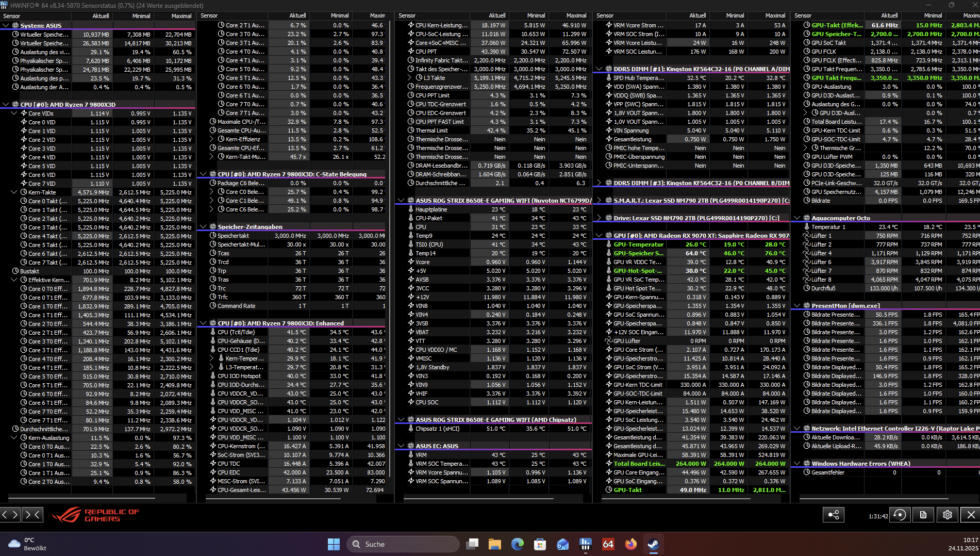Open the Windows Start menu

click(x=334, y=544)
